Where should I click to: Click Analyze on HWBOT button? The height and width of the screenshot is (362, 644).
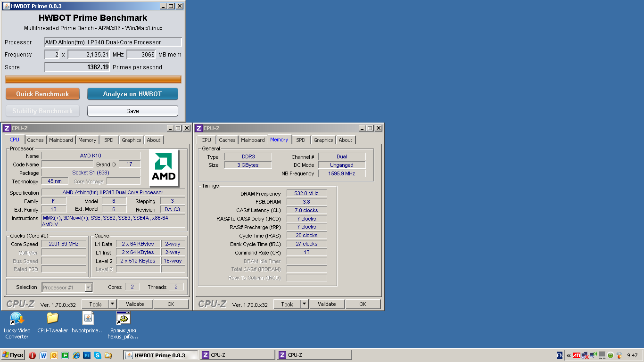point(132,94)
